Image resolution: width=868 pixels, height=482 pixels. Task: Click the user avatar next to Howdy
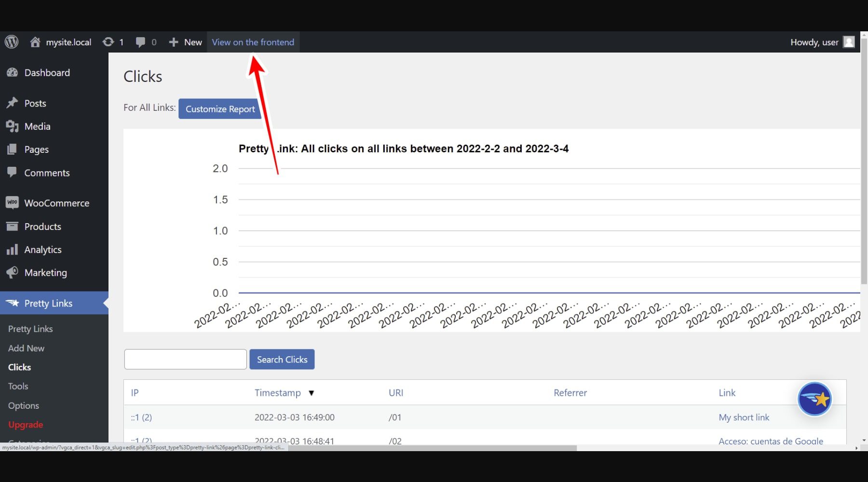point(849,42)
